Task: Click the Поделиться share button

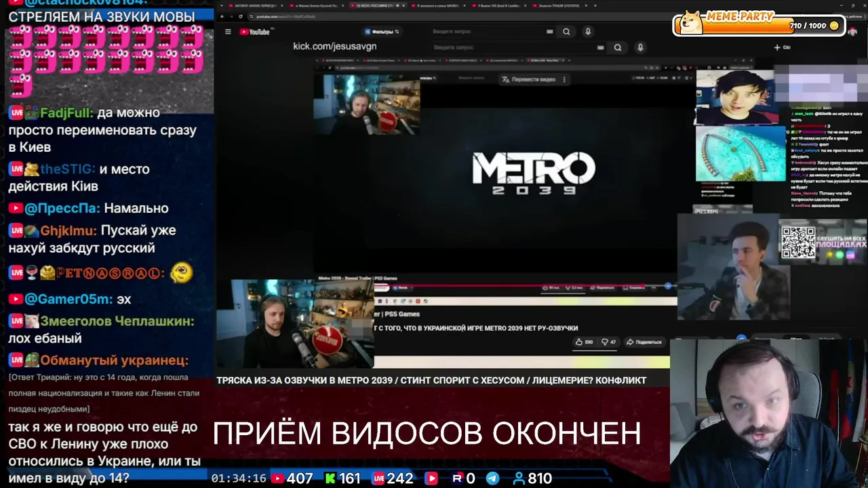Action: 644,342
